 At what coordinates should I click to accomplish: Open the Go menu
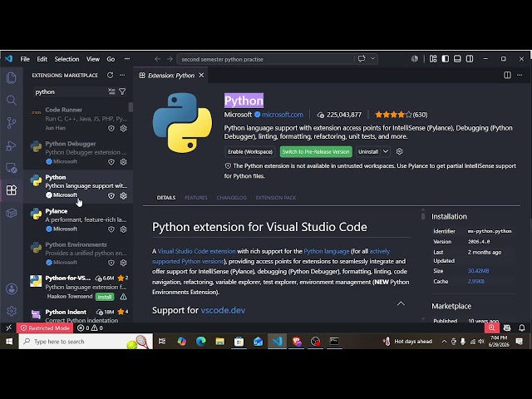[111, 59]
